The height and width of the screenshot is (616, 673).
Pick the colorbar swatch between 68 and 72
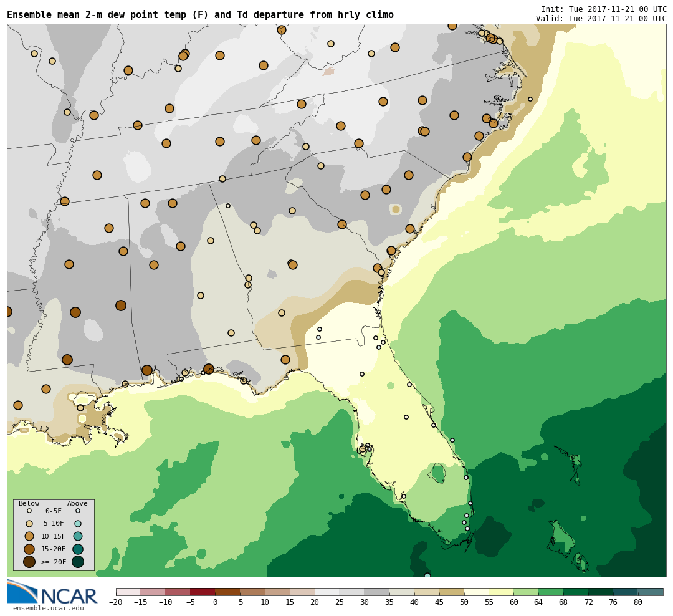click(576, 592)
